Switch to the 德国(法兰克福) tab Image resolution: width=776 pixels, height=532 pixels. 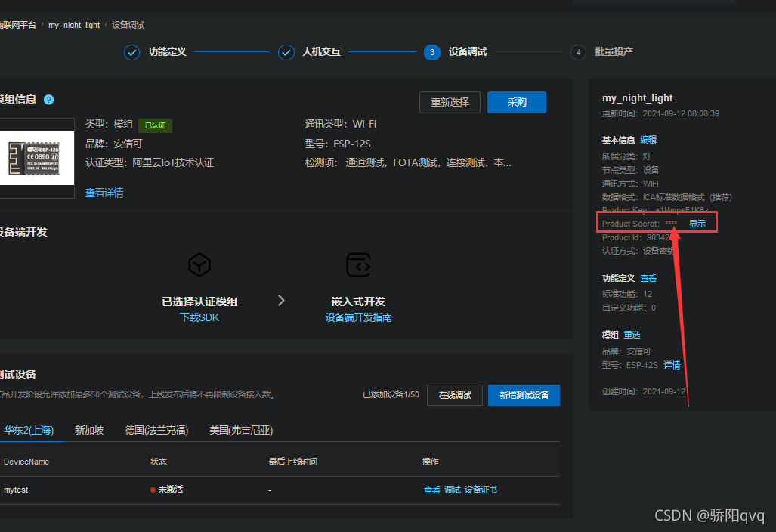pyautogui.click(x=156, y=430)
